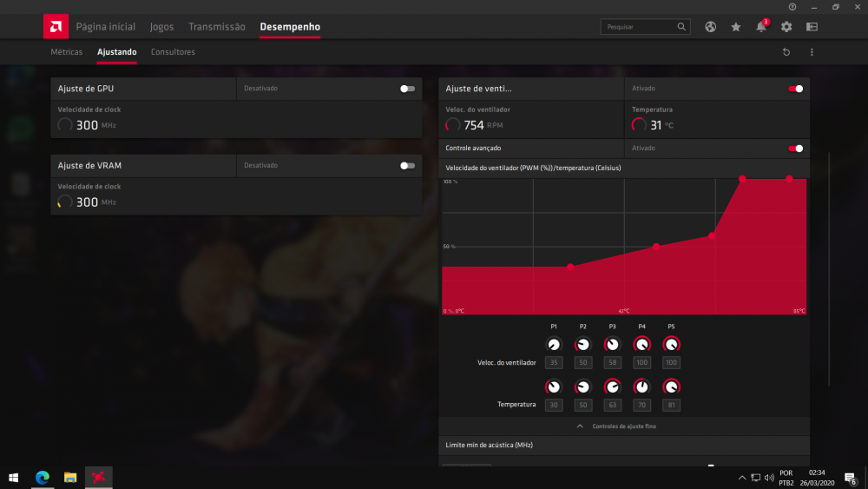Open settings gear icon
This screenshot has height=489, width=868.
pos(786,27)
